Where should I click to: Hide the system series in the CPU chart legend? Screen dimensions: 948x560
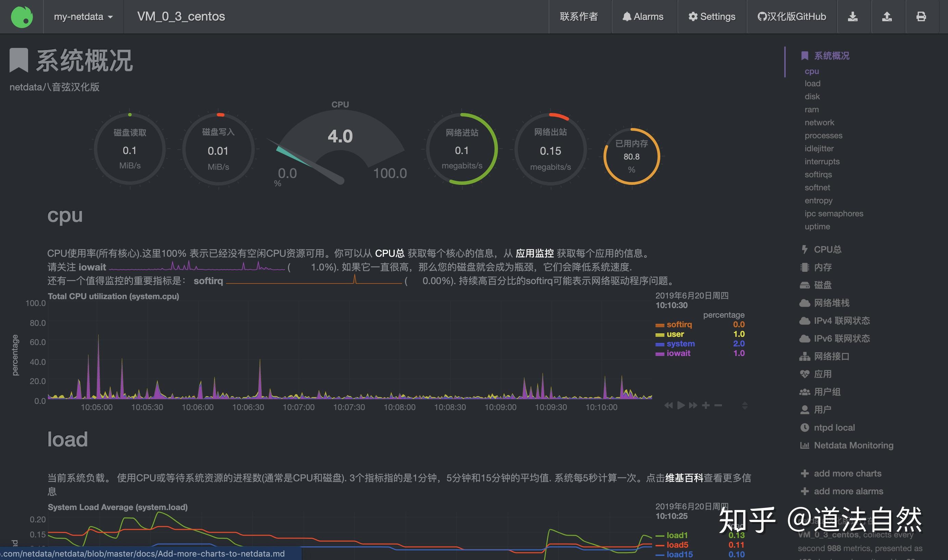click(x=680, y=343)
